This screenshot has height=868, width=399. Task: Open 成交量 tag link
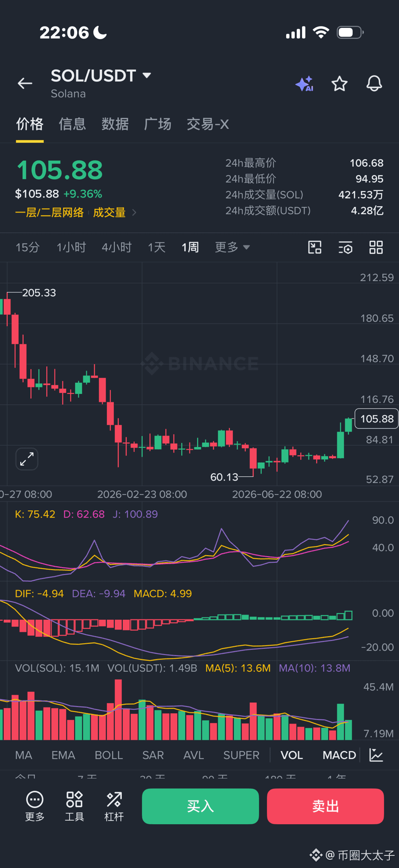(x=109, y=212)
